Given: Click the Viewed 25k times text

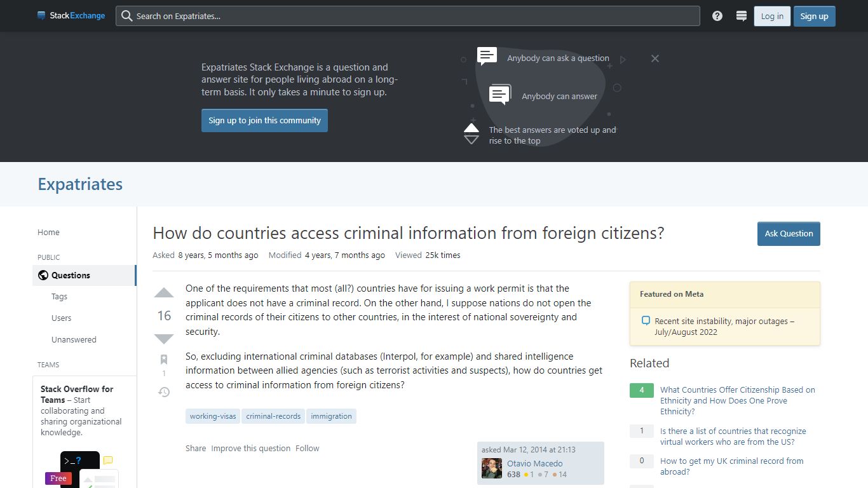Looking at the screenshot, I should 428,255.
